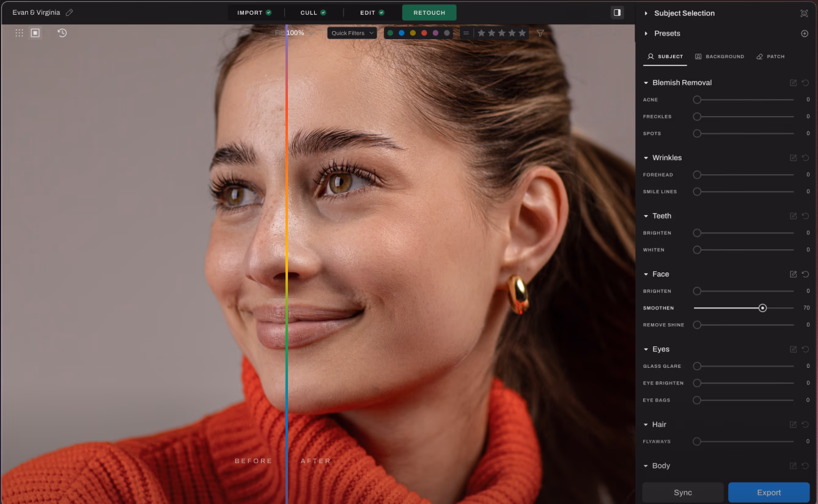The image size is (818, 504).
Task: Click the rating equals comparator icon
Action: 466,33
